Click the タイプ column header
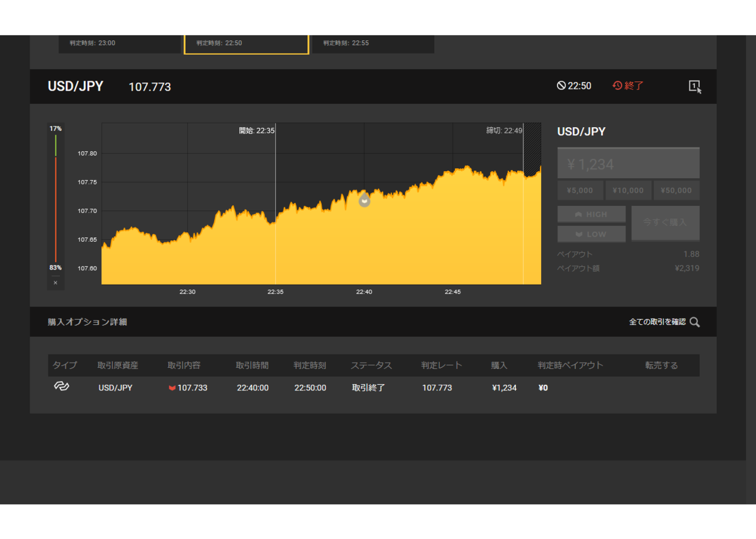This screenshot has height=539, width=756. click(x=65, y=365)
